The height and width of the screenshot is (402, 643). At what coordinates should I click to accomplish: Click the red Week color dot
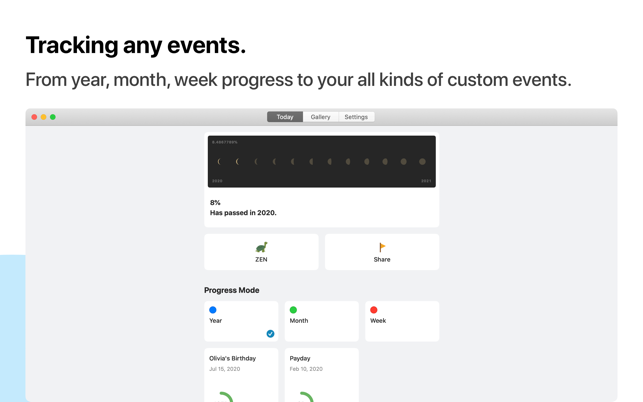(x=374, y=310)
